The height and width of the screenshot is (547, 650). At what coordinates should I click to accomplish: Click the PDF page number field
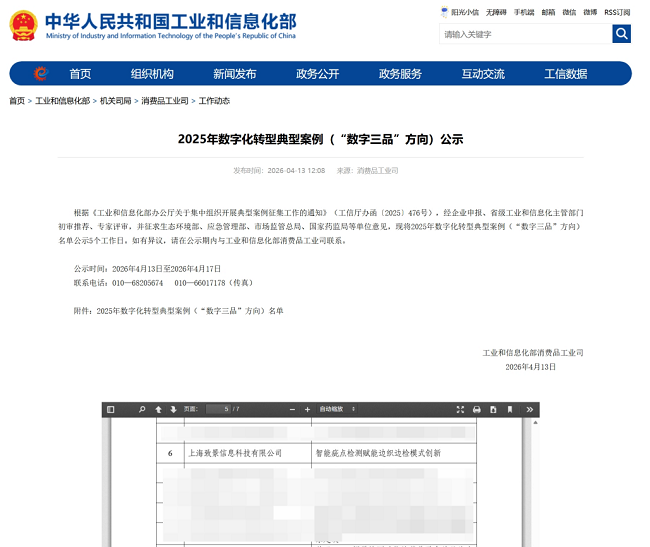(x=218, y=409)
